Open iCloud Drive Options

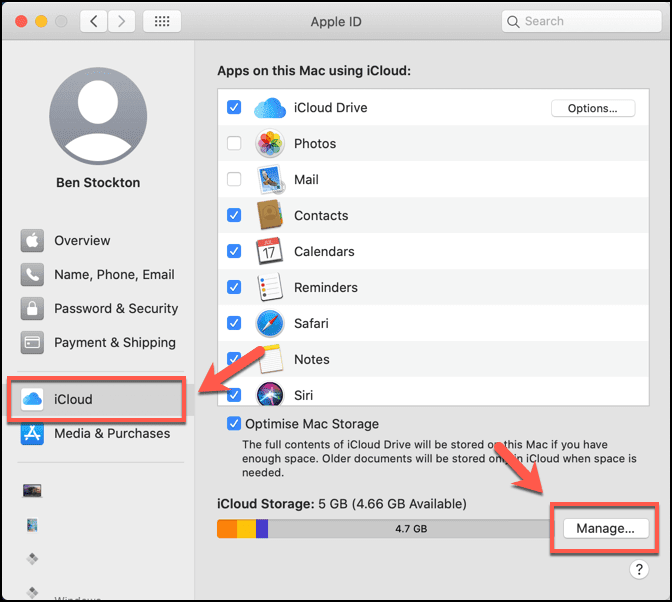pyautogui.click(x=592, y=108)
